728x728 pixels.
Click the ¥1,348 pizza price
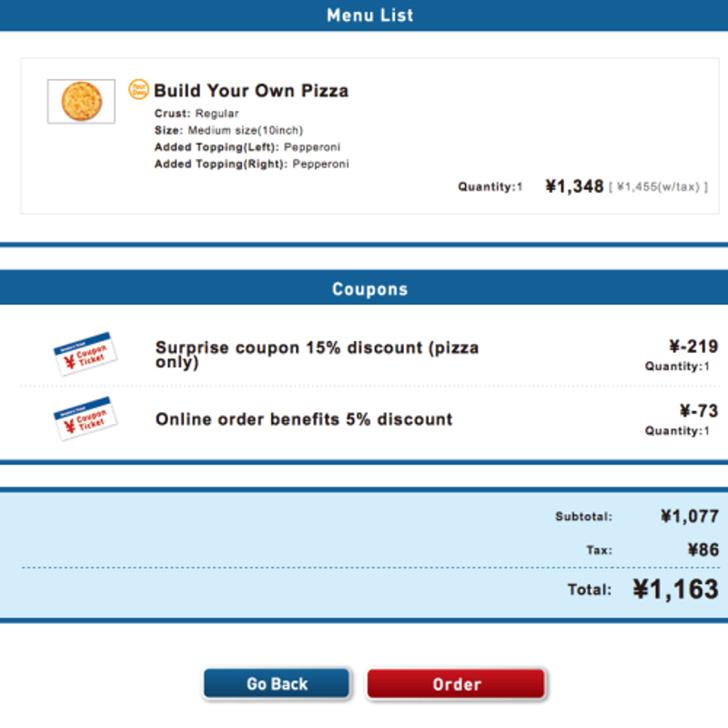[x=574, y=187]
